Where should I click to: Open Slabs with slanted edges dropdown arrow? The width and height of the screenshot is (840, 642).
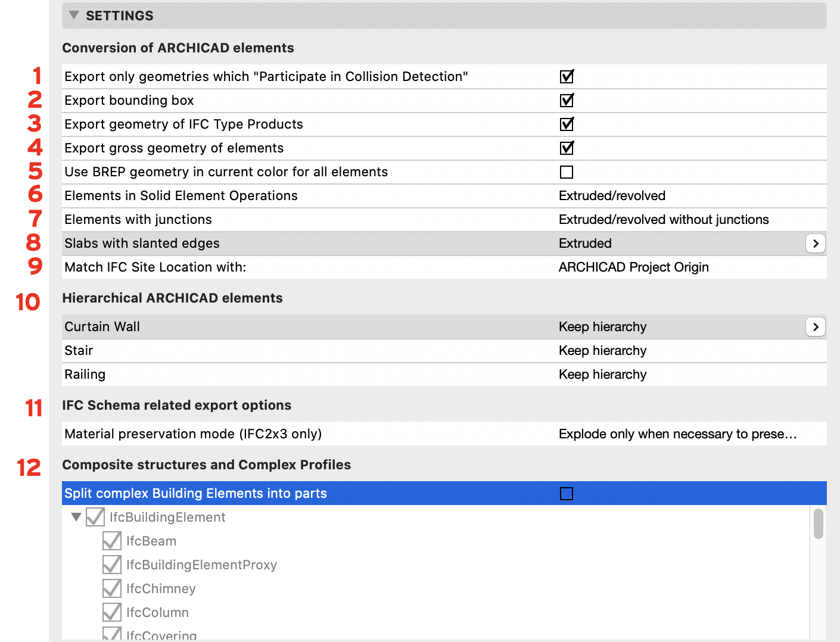coord(816,244)
